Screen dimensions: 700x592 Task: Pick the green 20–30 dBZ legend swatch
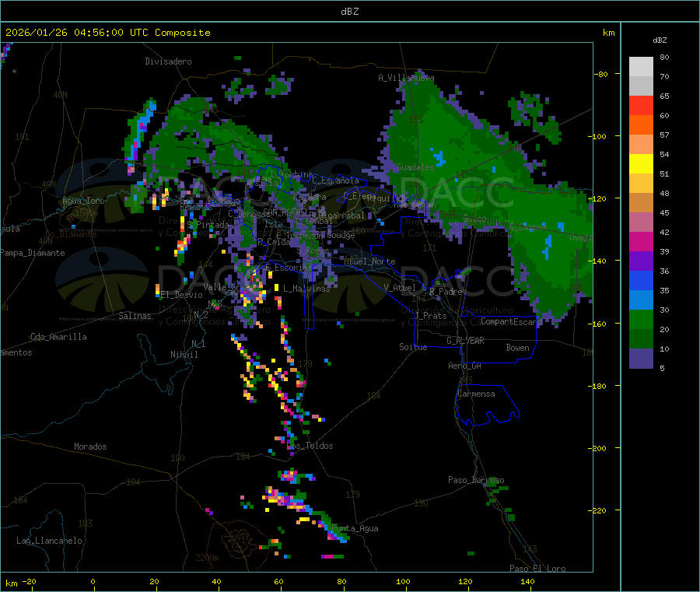pos(641,320)
